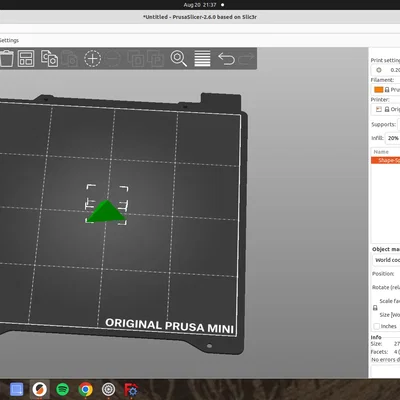Toggle the Inches checkbox
The width and height of the screenshot is (400, 400).
tap(377, 326)
